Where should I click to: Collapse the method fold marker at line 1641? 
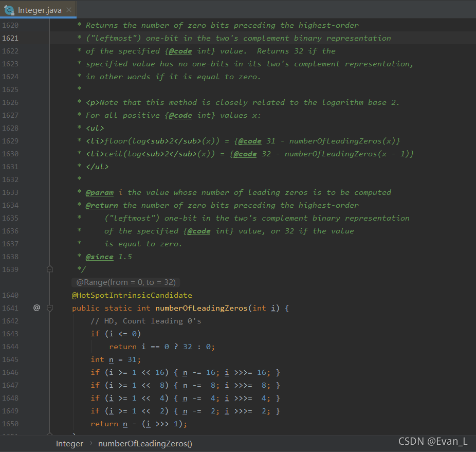click(50, 308)
